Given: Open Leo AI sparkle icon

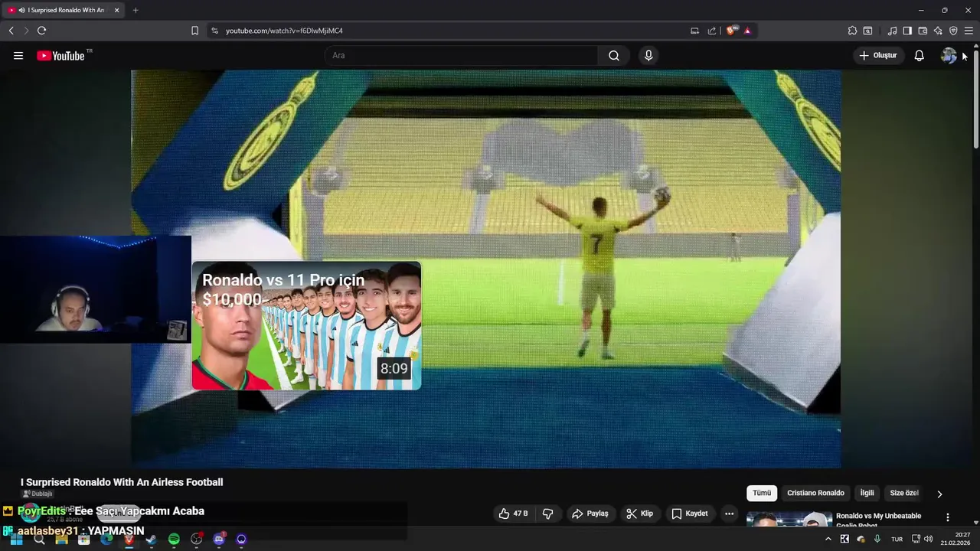Looking at the screenshot, I should [x=938, y=31].
